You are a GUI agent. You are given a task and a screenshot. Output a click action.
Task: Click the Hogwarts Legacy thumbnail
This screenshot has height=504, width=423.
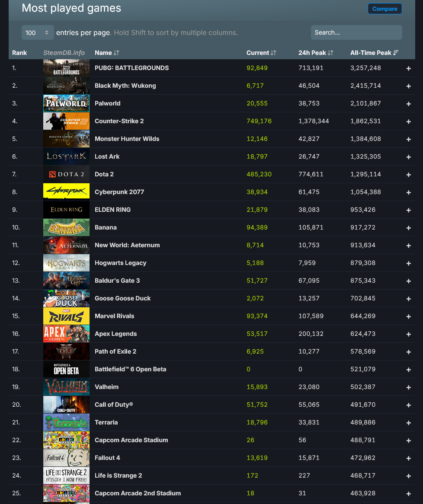click(x=66, y=263)
